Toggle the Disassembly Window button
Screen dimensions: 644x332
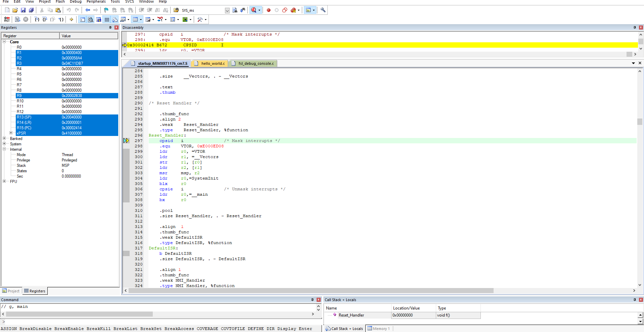91,19
